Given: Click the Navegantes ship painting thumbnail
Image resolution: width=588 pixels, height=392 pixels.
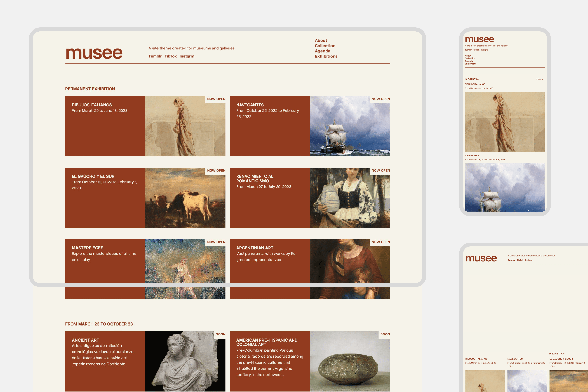Looking at the screenshot, I should (350, 126).
